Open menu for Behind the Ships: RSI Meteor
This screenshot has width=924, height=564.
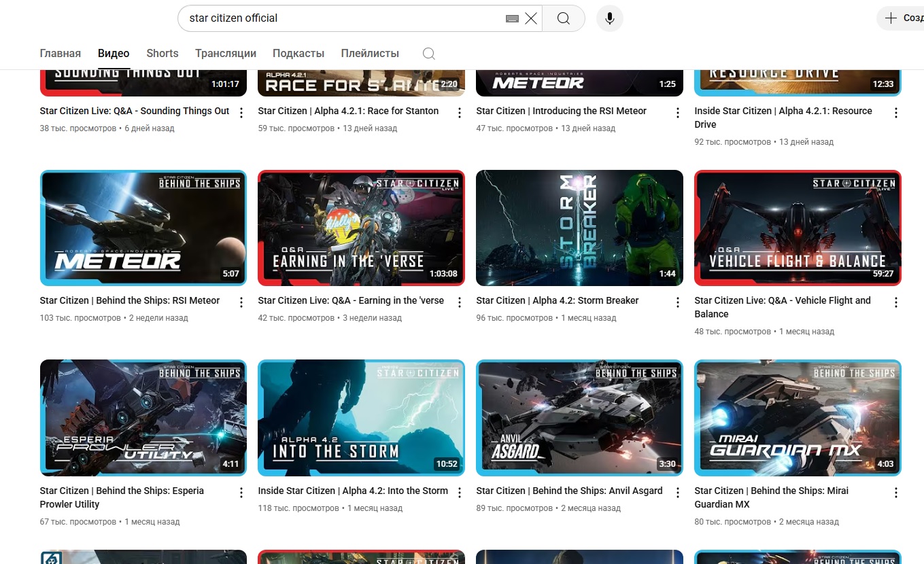tap(241, 303)
